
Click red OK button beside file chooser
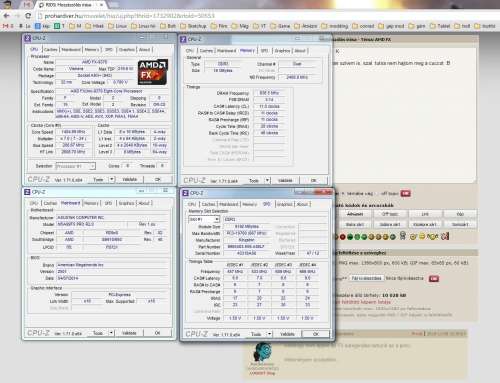(434, 278)
